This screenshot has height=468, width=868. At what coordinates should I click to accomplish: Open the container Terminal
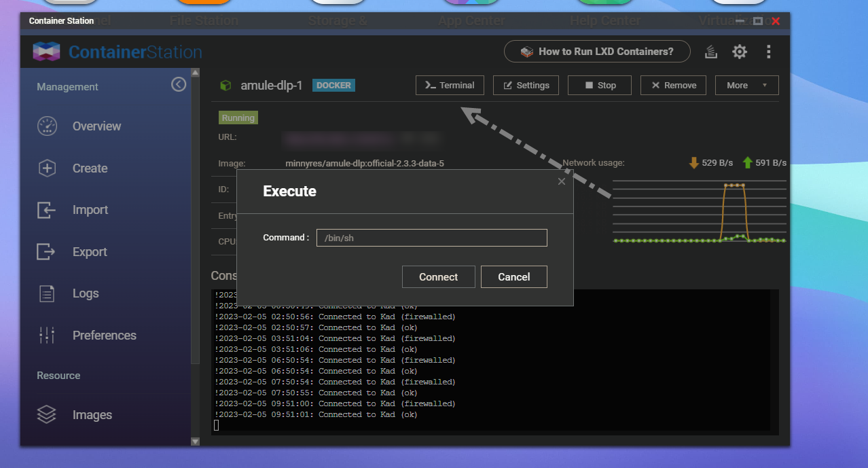pyautogui.click(x=450, y=85)
